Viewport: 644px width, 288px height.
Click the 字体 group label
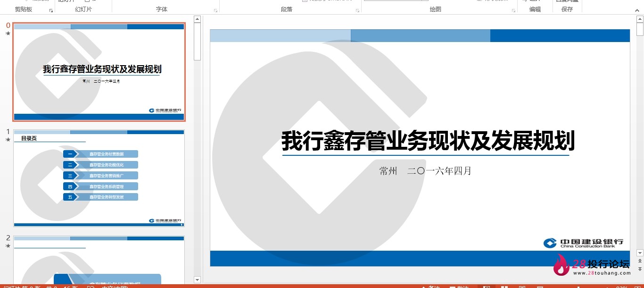click(x=162, y=9)
